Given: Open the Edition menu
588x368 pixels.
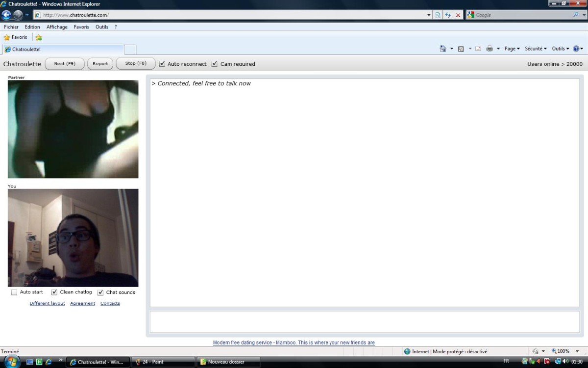Looking at the screenshot, I should click(x=33, y=27).
